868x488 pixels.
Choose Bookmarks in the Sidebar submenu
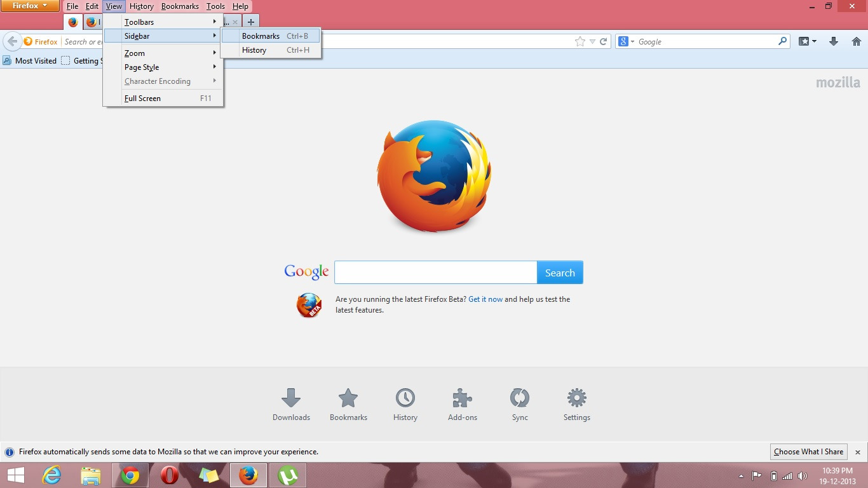(x=271, y=36)
